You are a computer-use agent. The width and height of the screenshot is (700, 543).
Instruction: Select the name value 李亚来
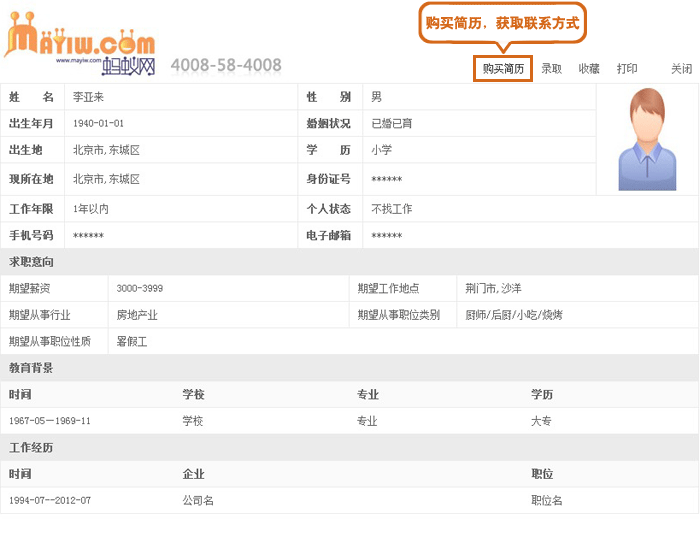point(88,97)
